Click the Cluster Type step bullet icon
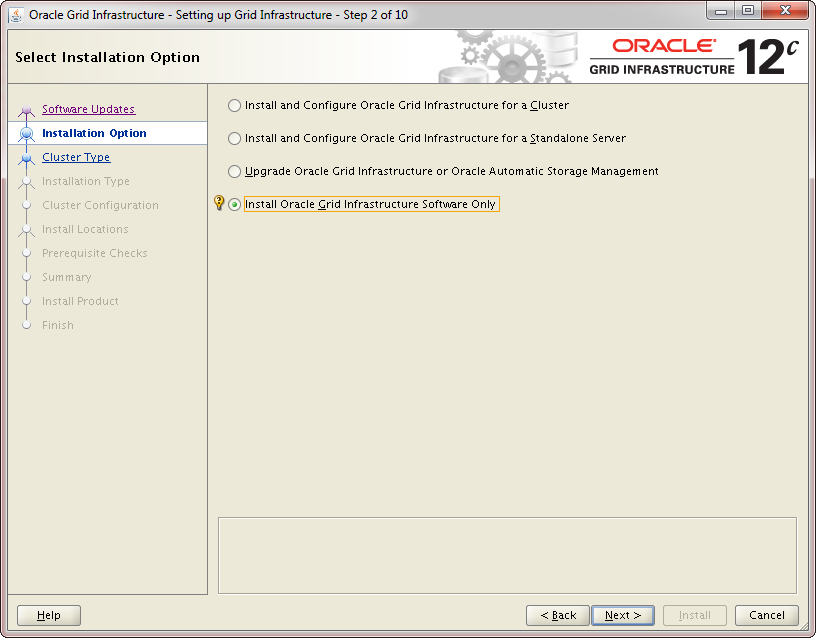816x638 pixels. [27, 158]
